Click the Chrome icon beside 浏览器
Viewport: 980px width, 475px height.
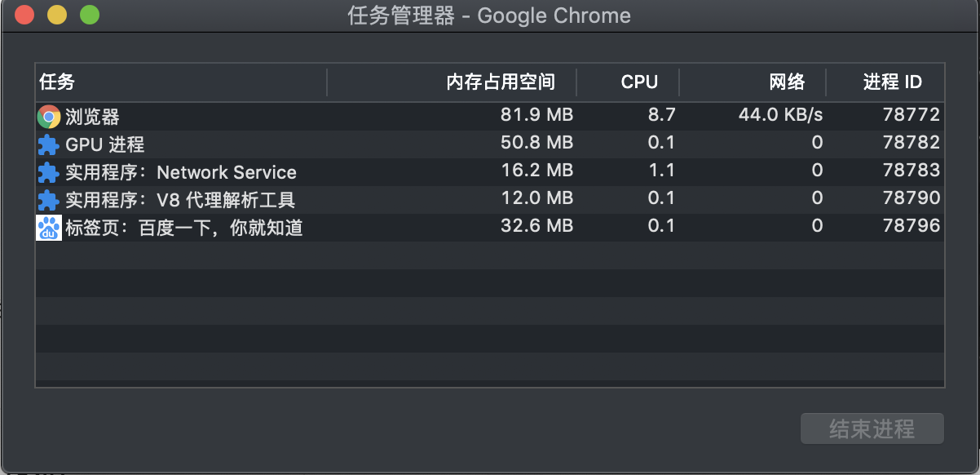point(49,117)
